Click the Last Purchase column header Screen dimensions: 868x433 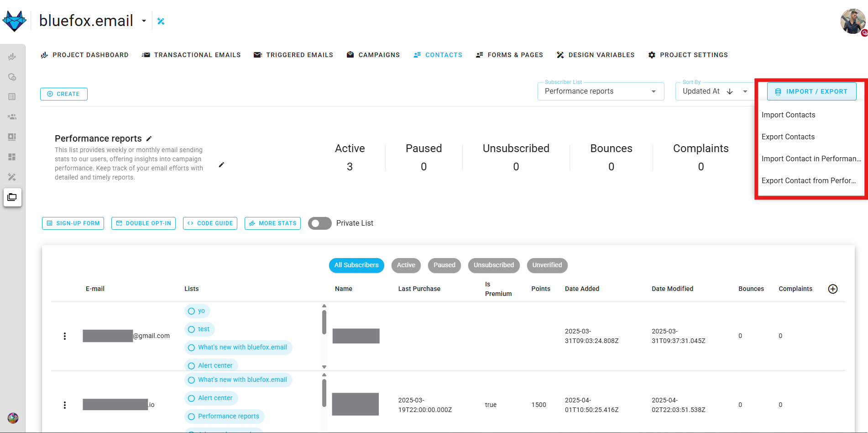pos(419,289)
